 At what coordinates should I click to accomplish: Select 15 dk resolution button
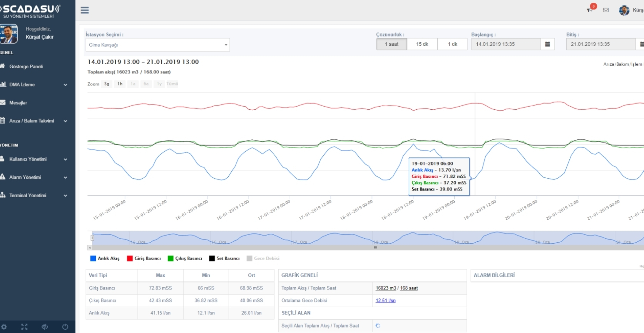point(422,44)
